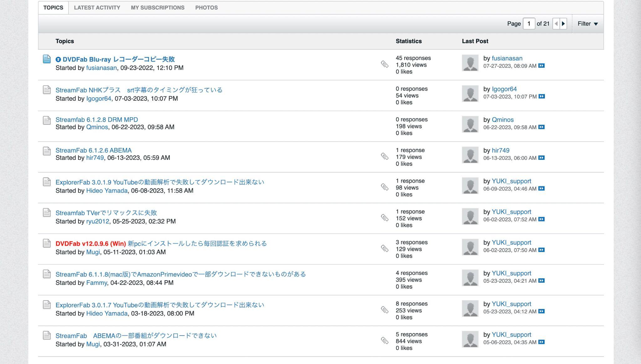Click avatar of last poster fusianasan

(x=470, y=63)
